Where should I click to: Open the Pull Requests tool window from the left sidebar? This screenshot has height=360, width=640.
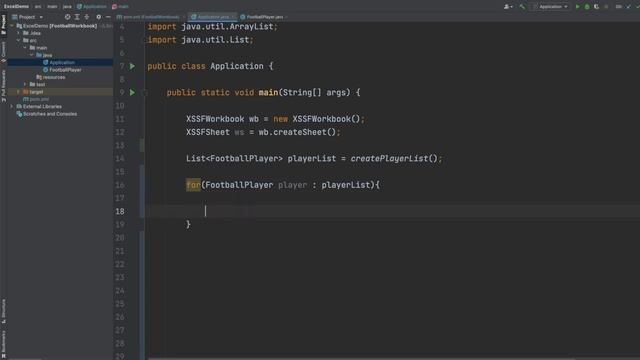pyautogui.click(x=3, y=86)
